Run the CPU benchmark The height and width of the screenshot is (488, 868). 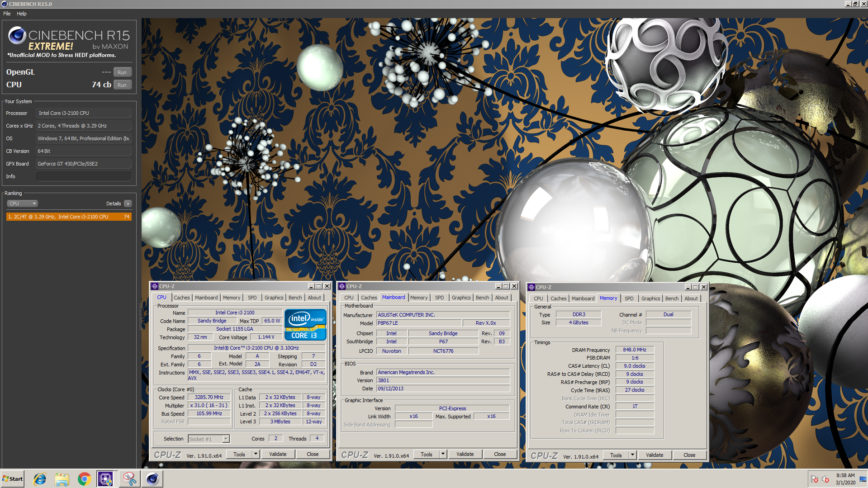click(122, 85)
